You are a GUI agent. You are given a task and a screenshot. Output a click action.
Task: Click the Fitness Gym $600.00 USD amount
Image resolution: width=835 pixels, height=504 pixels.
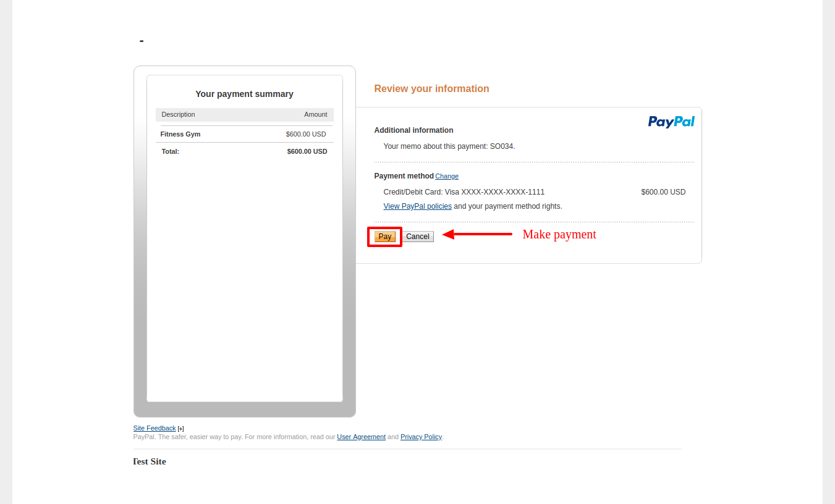click(306, 134)
